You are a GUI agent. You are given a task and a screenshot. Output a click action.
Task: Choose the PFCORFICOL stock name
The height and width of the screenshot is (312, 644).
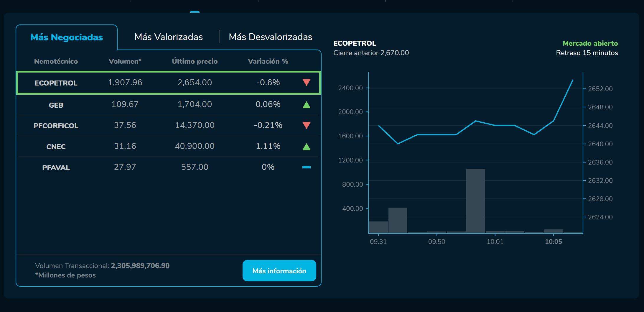tap(56, 126)
